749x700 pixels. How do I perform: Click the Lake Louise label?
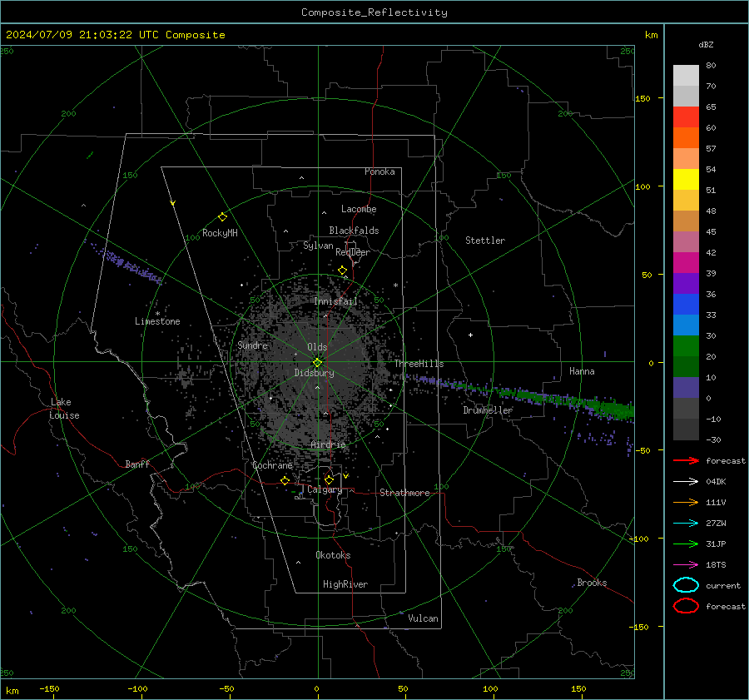tap(64, 409)
